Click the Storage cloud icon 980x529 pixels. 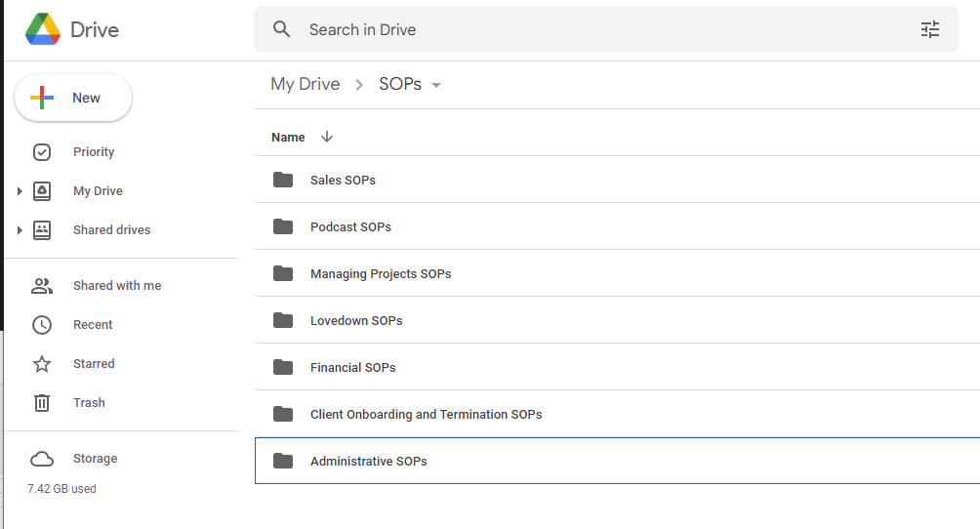(x=42, y=459)
